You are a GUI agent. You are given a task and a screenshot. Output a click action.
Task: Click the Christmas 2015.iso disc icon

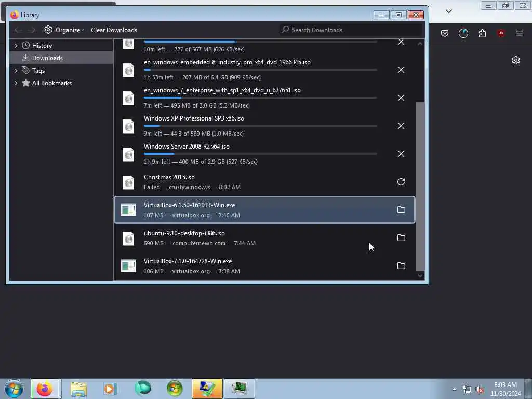click(128, 182)
